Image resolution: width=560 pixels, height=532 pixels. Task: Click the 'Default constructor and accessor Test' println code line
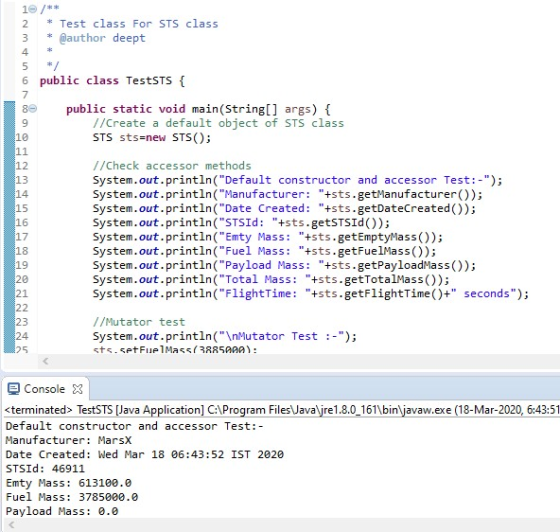click(298, 180)
